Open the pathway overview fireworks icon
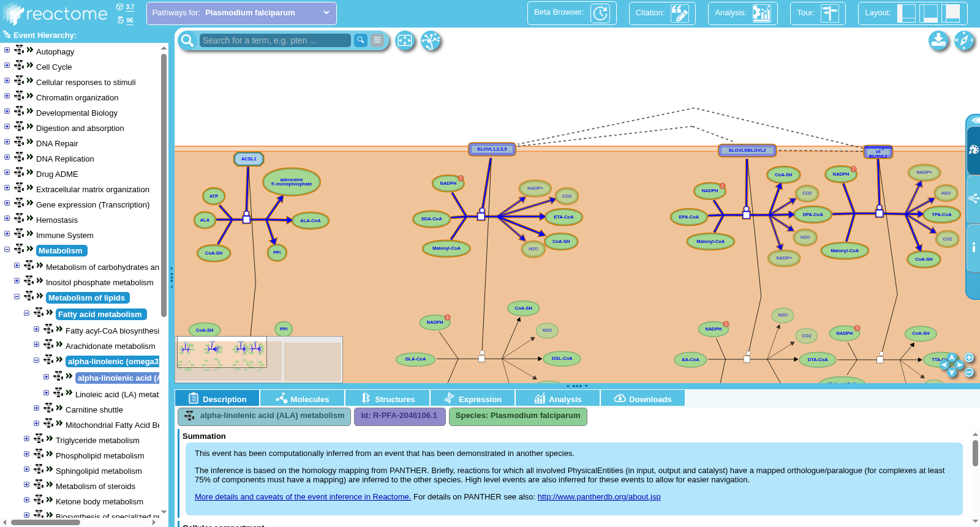 click(431, 41)
